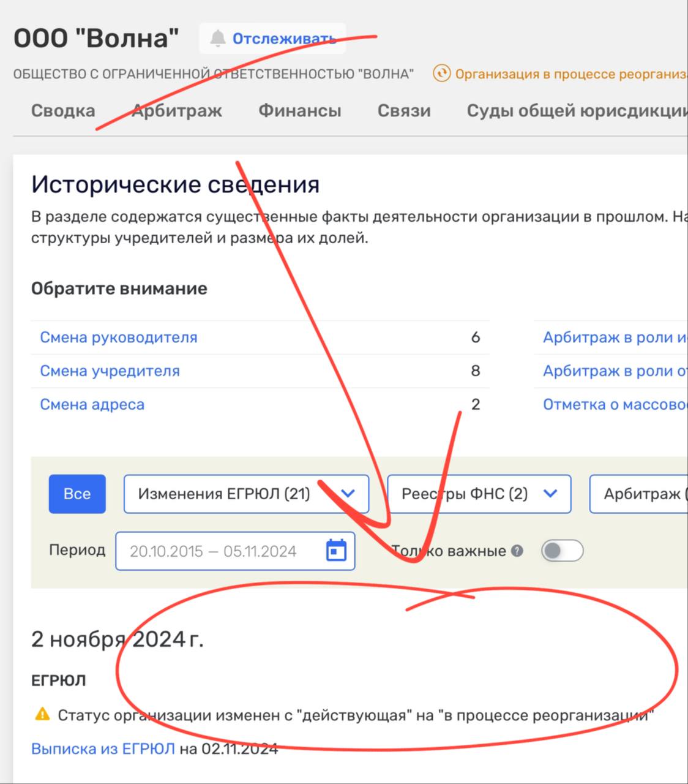This screenshot has height=784, width=688.
Task: Open the calendar icon in Период field
Action: point(336,551)
